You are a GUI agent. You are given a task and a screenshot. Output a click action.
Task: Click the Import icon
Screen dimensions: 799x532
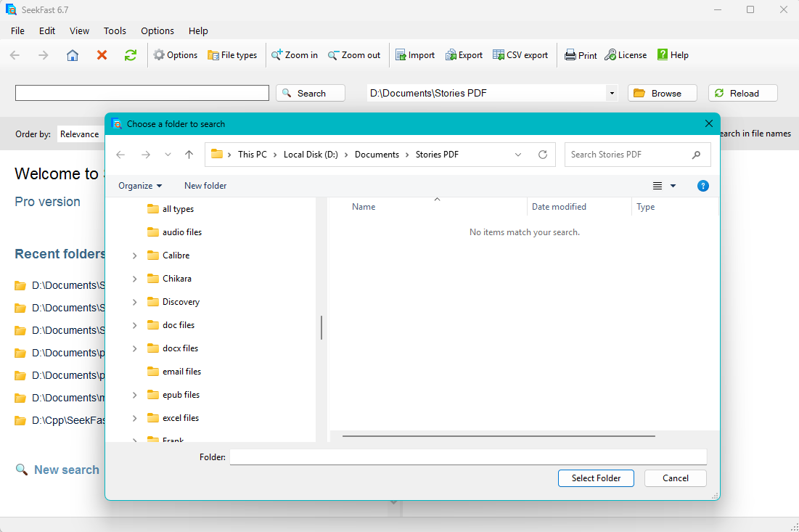[414, 54]
